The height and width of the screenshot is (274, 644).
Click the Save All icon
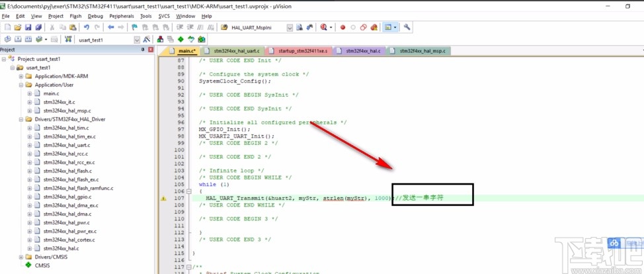[38, 27]
